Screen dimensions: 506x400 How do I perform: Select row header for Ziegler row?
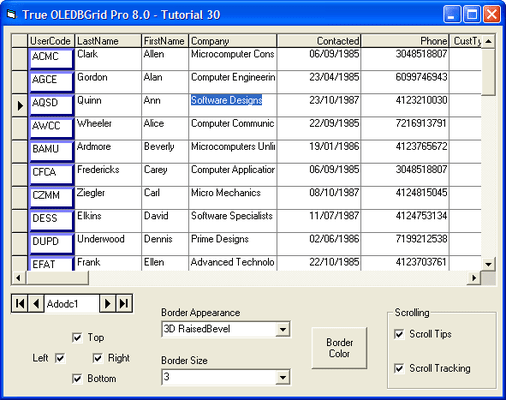(x=20, y=198)
